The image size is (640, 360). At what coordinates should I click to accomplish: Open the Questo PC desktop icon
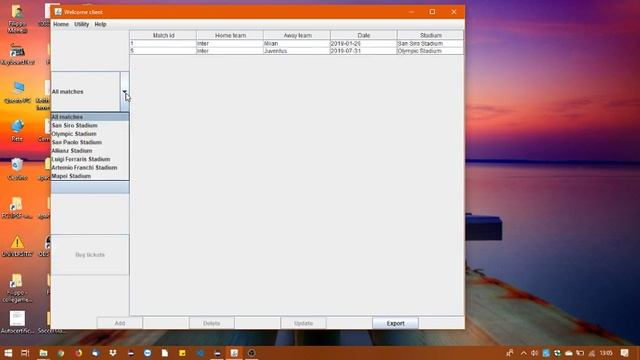tap(18, 92)
